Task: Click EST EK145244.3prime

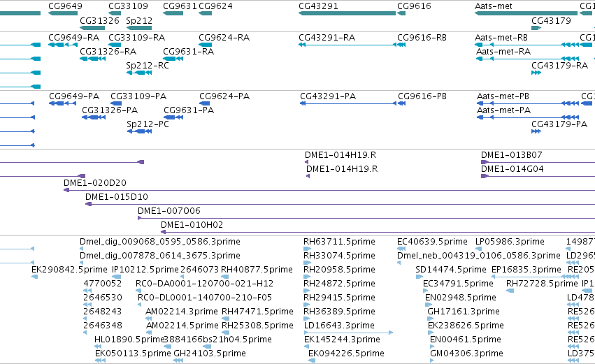Action: point(343,340)
